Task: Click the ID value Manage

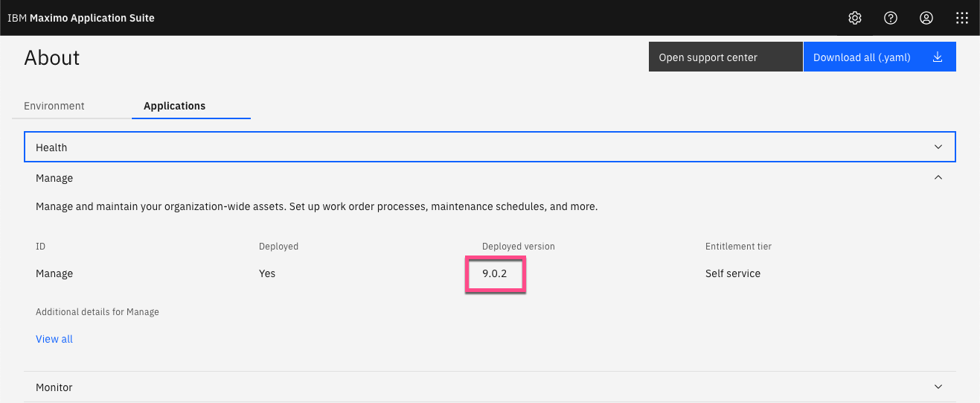Action: click(54, 273)
